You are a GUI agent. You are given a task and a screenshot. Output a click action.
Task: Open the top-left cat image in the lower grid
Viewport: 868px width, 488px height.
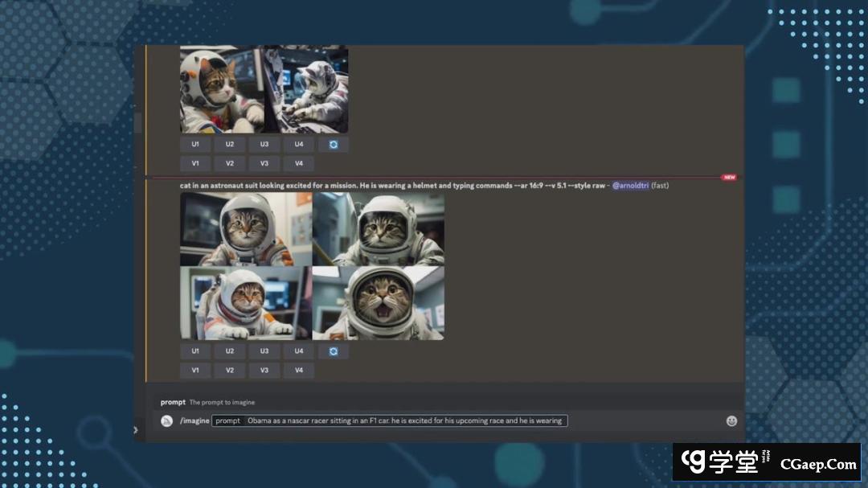(245, 229)
